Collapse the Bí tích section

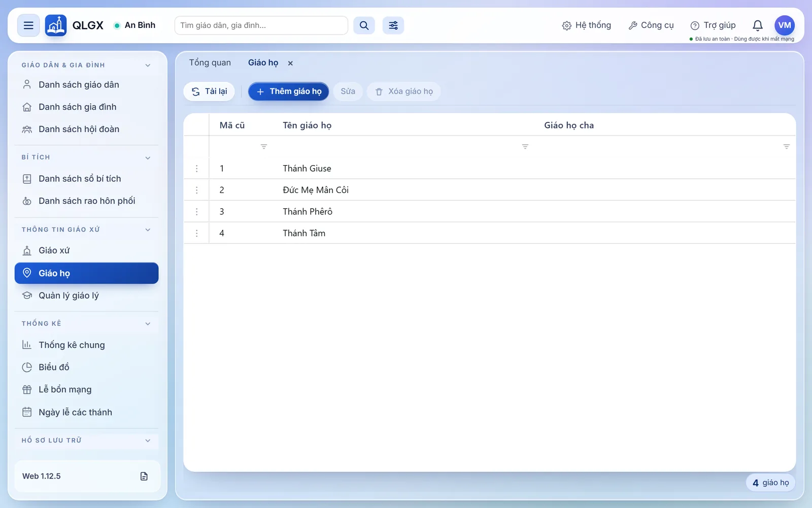coord(148,157)
